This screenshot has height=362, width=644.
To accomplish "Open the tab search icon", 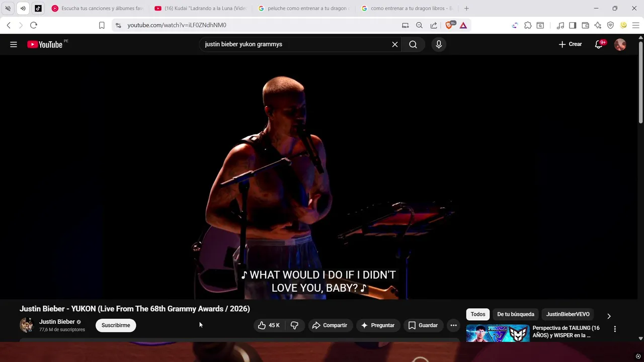I will pos(540,25).
